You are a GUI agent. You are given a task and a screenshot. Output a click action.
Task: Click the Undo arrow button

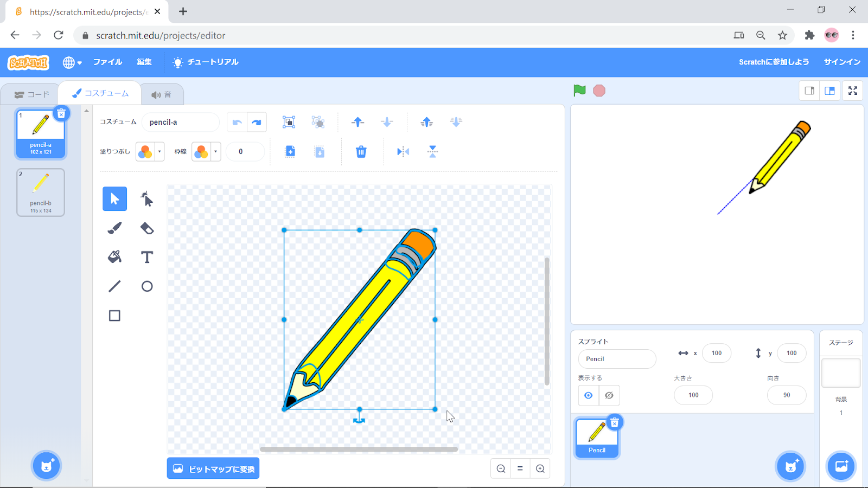coord(237,122)
